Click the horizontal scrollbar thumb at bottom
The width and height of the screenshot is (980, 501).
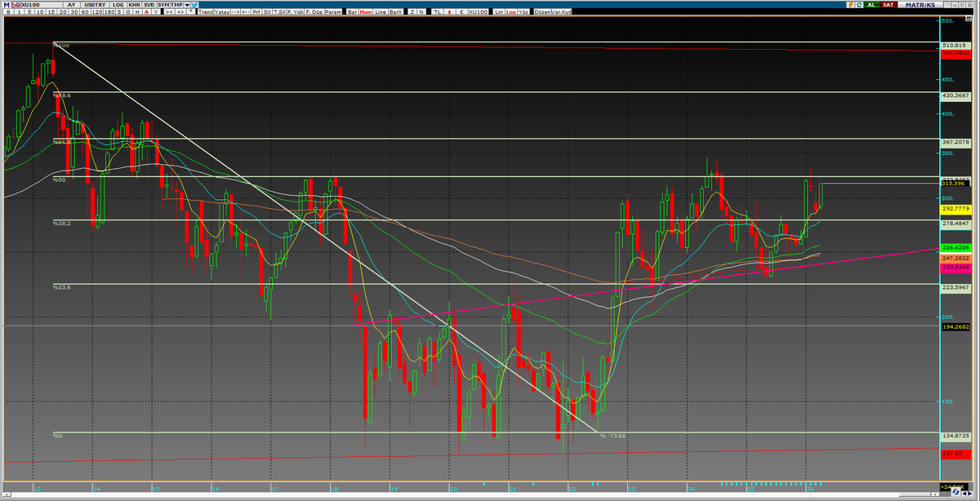click(914, 494)
